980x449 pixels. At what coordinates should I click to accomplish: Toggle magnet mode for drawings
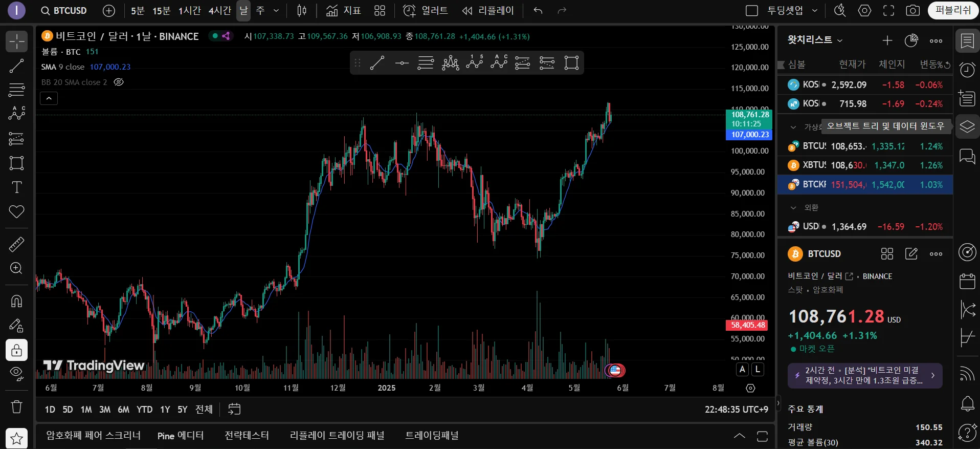coord(16,301)
